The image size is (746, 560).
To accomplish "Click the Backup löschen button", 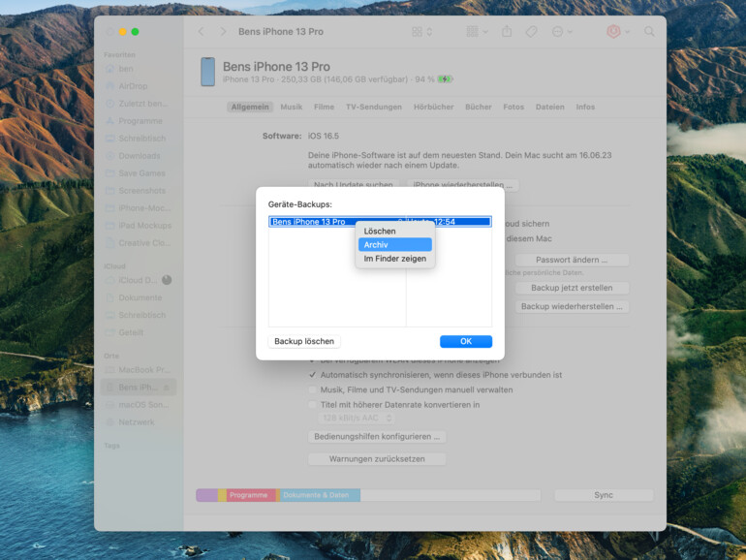I will (x=304, y=341).
